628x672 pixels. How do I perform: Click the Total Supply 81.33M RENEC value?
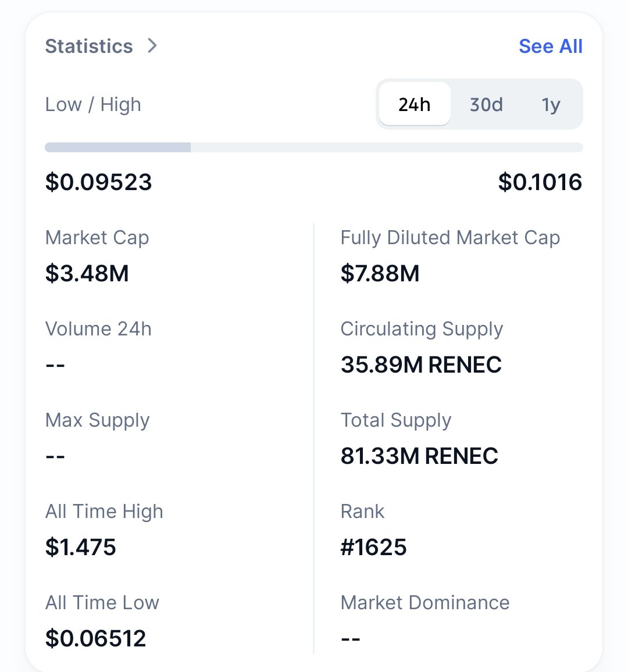419,456
